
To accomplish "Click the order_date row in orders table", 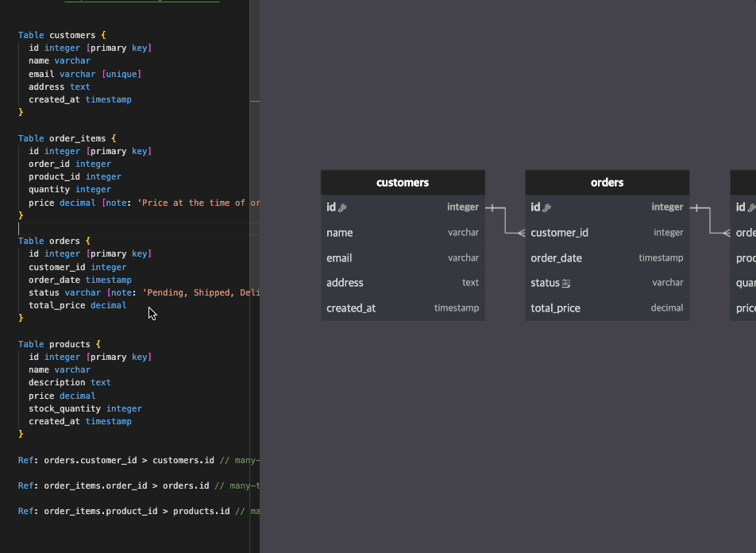I will pos(607,257).
